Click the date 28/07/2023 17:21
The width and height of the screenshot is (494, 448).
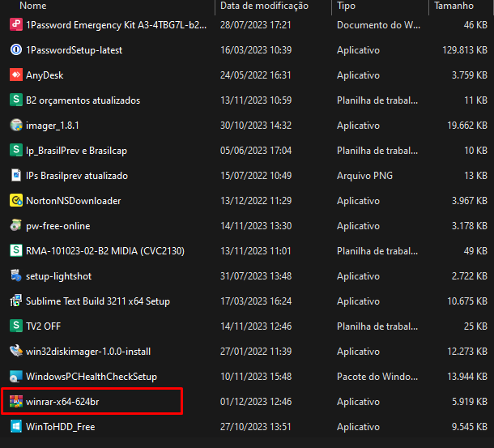(x=256, y=25)
